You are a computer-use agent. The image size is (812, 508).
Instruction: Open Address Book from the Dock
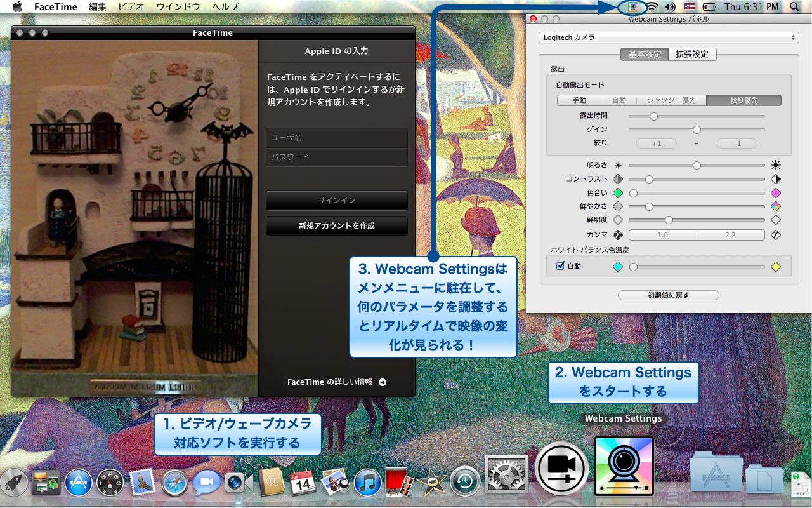pos(271,483)
